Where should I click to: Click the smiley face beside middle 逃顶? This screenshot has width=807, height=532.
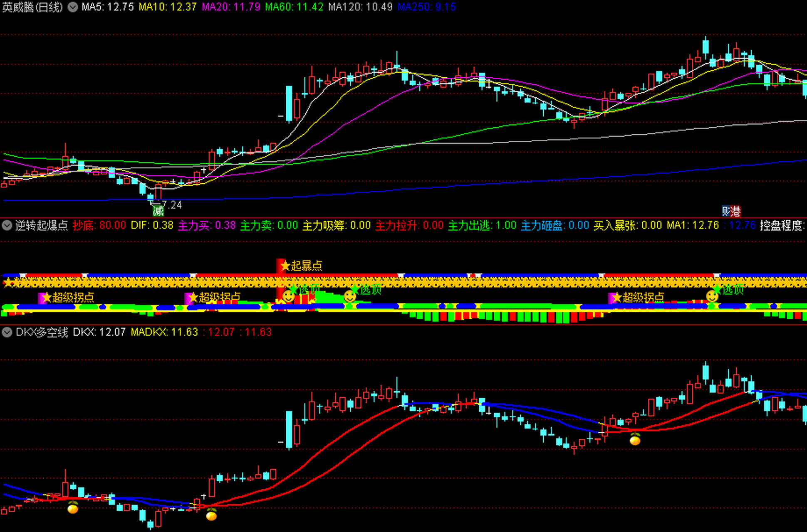click(x=350, y=296)
